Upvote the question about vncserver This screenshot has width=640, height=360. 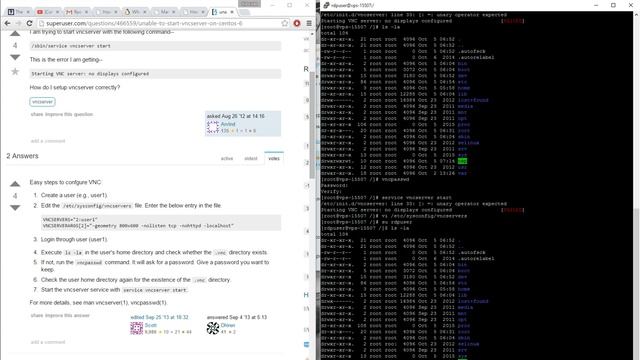15,34
